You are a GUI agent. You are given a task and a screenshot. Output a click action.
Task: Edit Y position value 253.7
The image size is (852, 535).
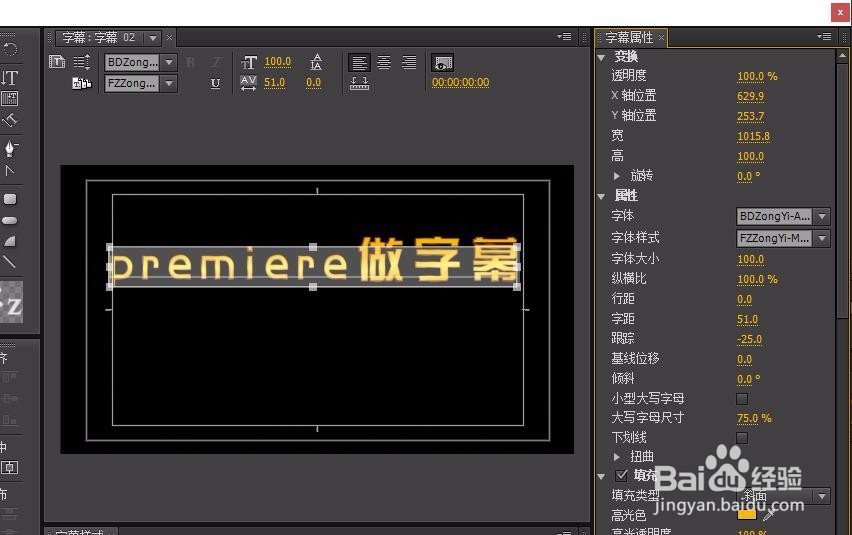click(750, 117)
